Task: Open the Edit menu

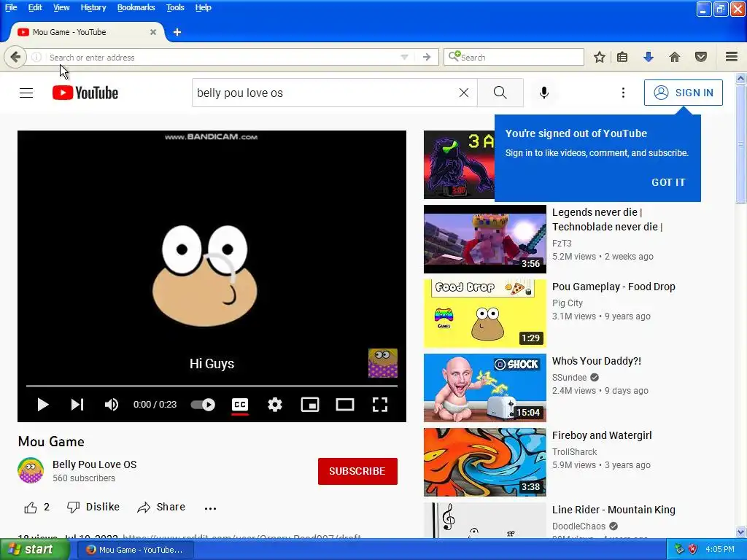Action: (x=35, y=7)
